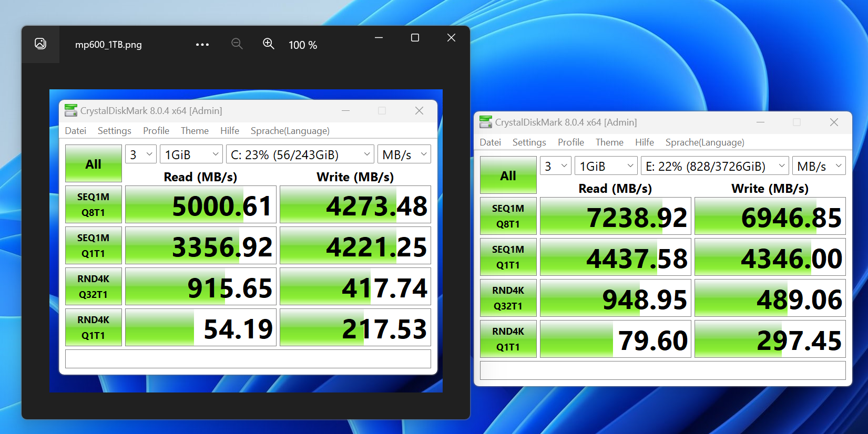Screen dimensions: 868x434
Task: Run SEQ1M Q1T1 test in right window
Action: 508,257
